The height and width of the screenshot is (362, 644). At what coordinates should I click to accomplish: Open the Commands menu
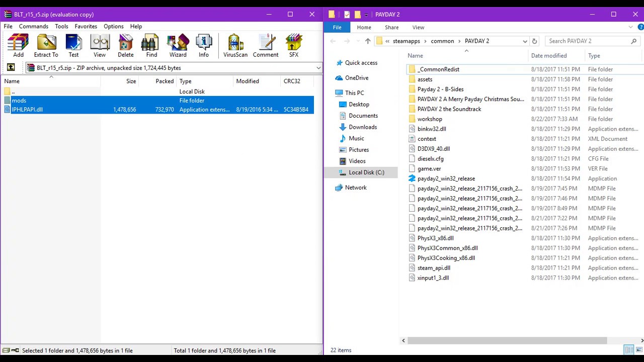click(x=34, y=26)
